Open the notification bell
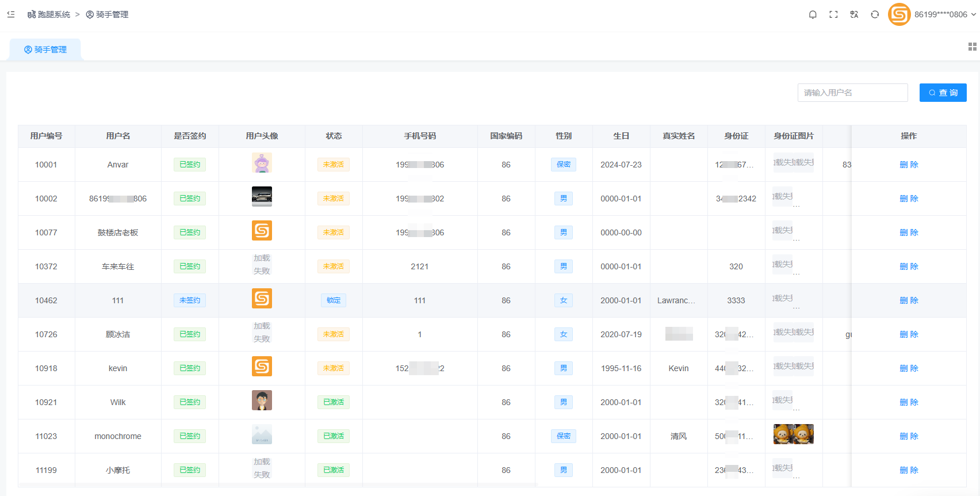Screen dimensions: 980x496 813,14
